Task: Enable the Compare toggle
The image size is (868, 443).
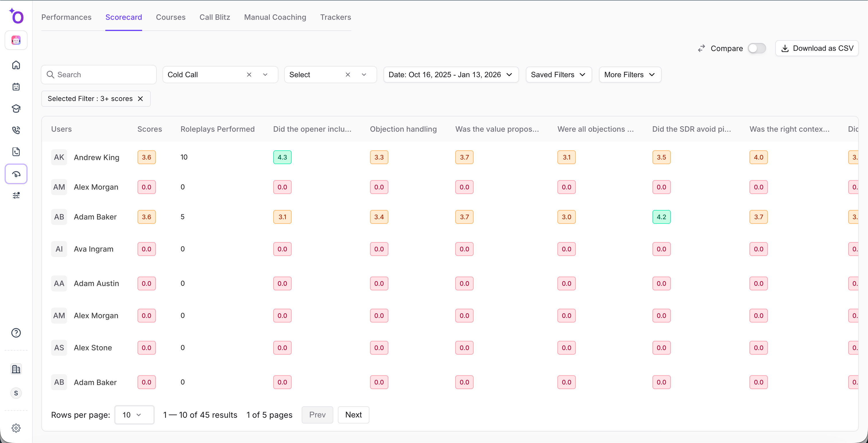Action: (757, 48)
